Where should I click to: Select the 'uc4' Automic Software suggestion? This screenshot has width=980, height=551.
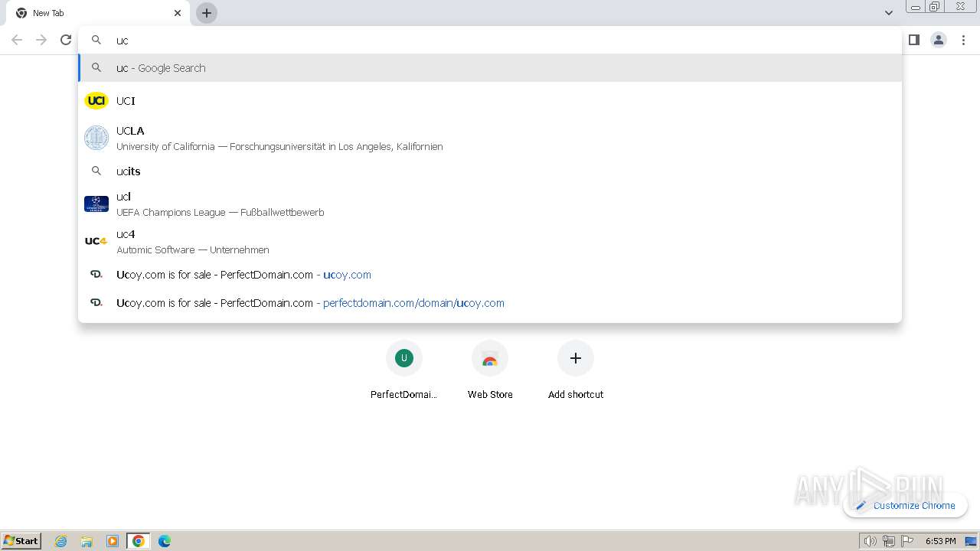tap(490, 241)
